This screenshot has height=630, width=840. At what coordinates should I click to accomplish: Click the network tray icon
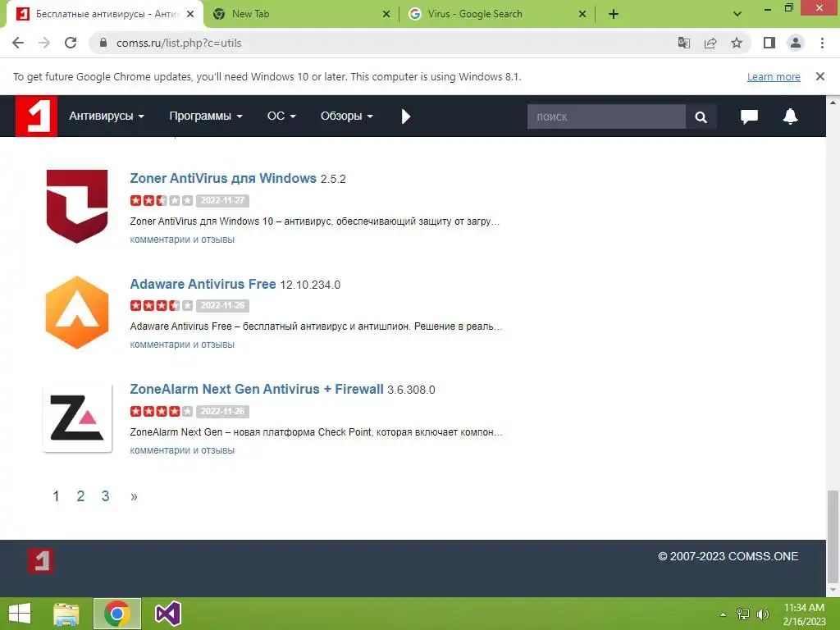pos(743,614)
